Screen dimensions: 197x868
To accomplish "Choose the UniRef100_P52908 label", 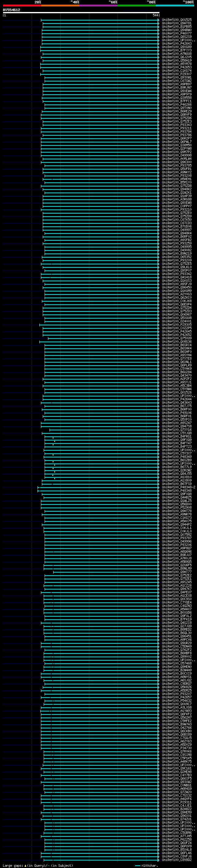I will pyautogui.click(x=177, y=507).
